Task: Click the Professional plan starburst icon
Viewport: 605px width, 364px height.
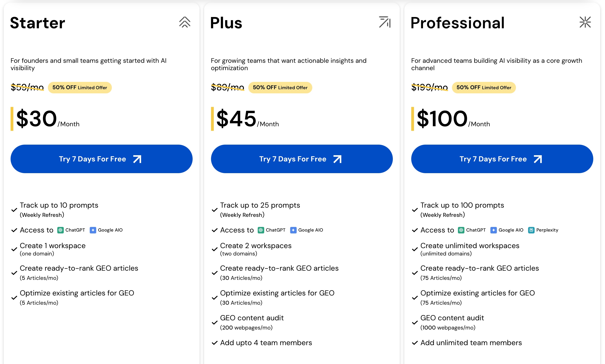Action: click(585, 22)
